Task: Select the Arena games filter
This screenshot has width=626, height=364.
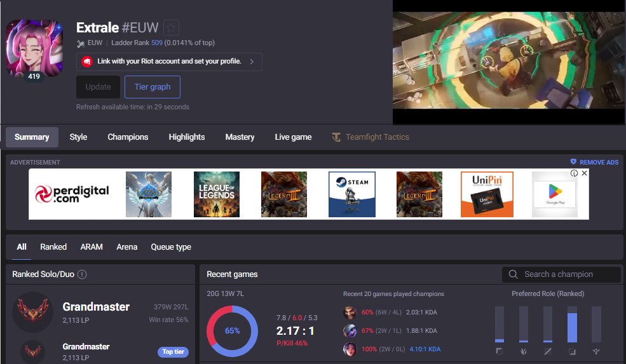Action: pos(127,247)
